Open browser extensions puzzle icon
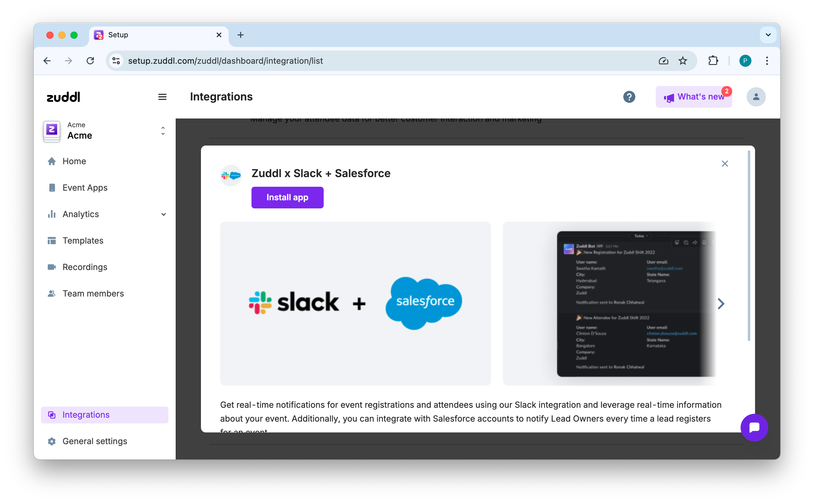The image size is (814, 504). [713, 61]
